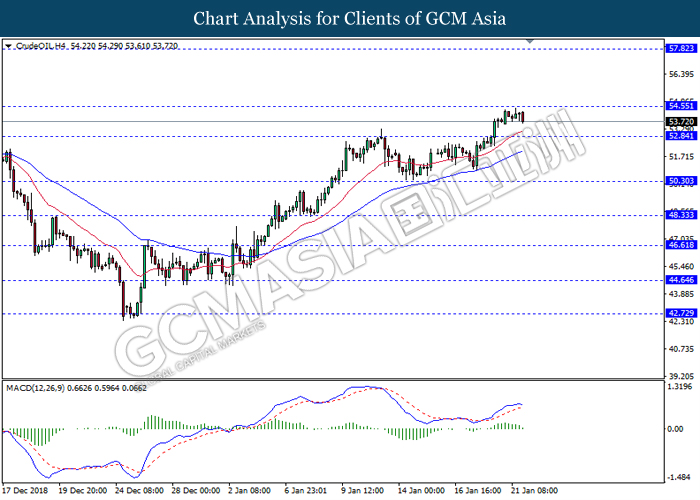Select the 46.618 price level label
Screen dimensions: 700x500
tap(681, 245)
